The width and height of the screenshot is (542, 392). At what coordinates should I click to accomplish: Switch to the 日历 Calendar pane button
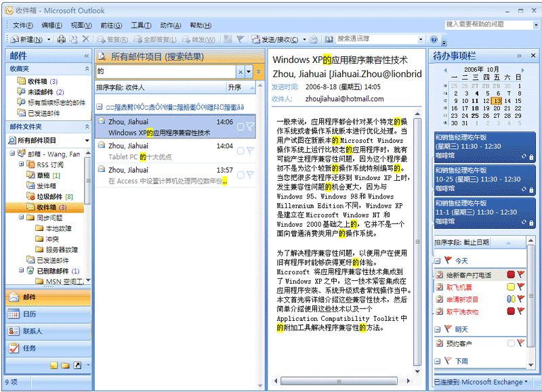point(47,314)
